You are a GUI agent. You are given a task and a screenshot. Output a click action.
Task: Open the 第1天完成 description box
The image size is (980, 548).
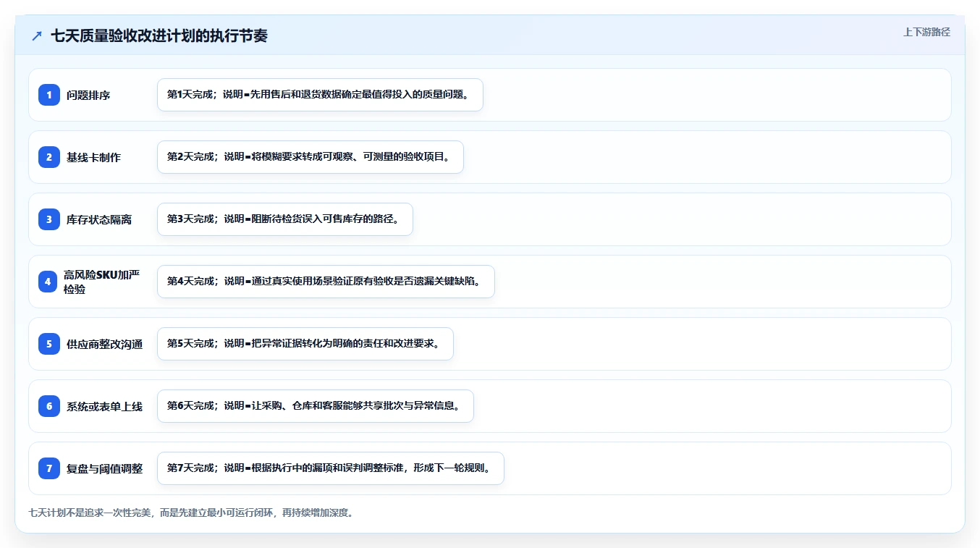point(320,95)
